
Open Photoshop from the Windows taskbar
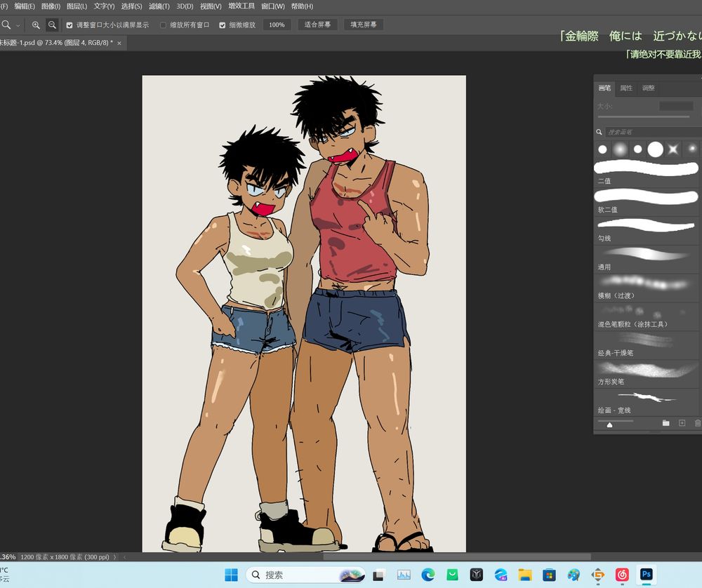point(647,575)
